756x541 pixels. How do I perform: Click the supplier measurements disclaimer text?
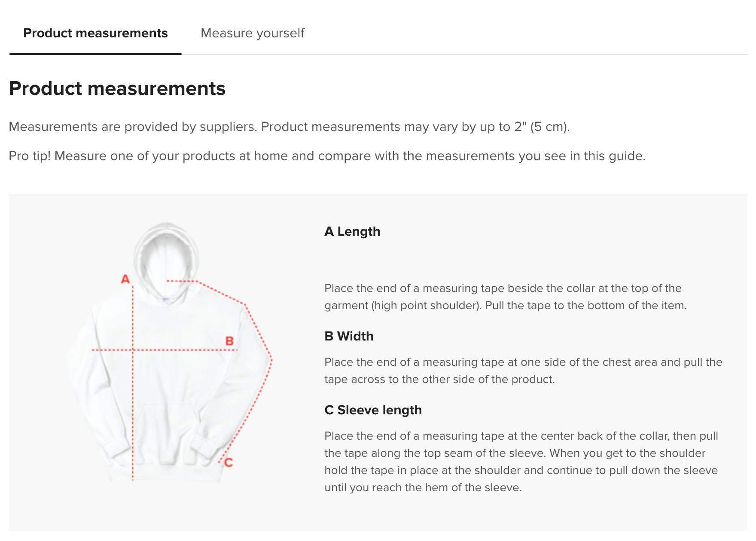[289, 127]
